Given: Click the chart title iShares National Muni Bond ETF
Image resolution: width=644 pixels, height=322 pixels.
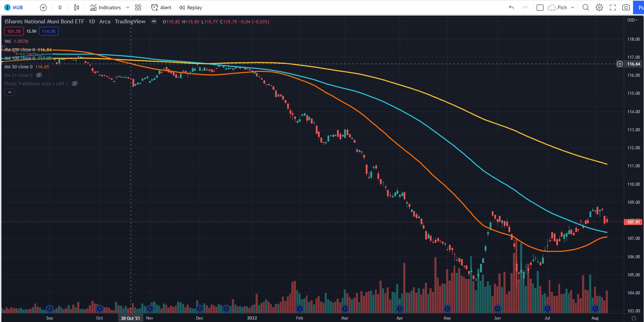Looking at the screenshot, I should [x=44, y=21].
